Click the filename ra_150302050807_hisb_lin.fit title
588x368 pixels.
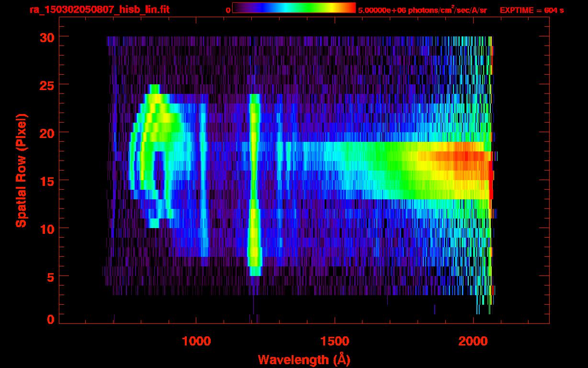(x=99, y=10)
